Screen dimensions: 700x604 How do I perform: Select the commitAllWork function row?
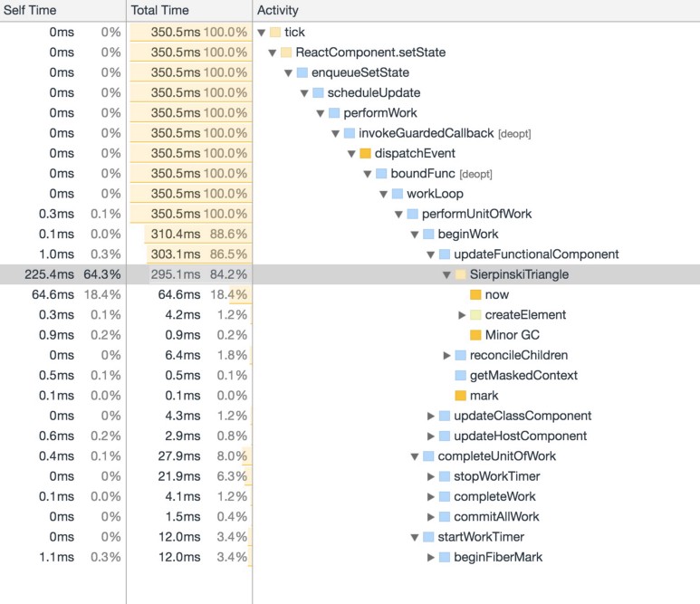pos(496,516)
